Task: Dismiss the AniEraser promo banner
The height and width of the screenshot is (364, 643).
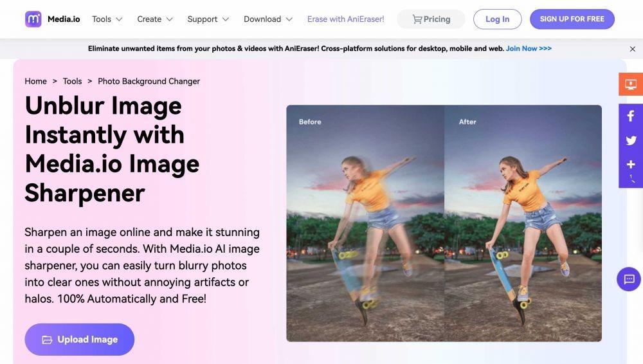Action: [632, 49]
